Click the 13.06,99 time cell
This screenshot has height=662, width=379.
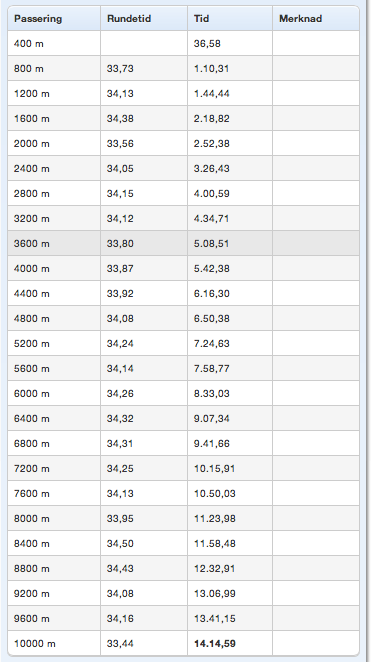[214, 594]
